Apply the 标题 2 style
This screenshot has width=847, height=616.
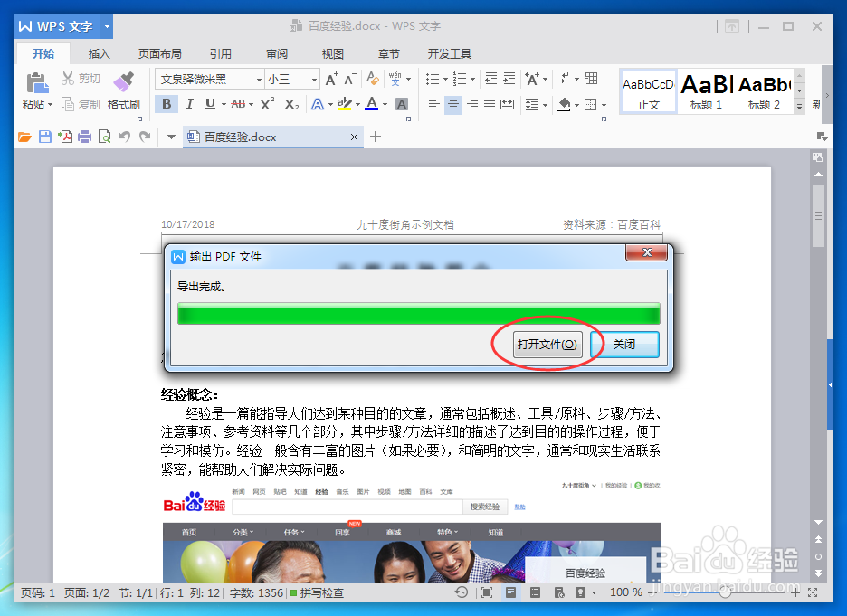[764, 91]
